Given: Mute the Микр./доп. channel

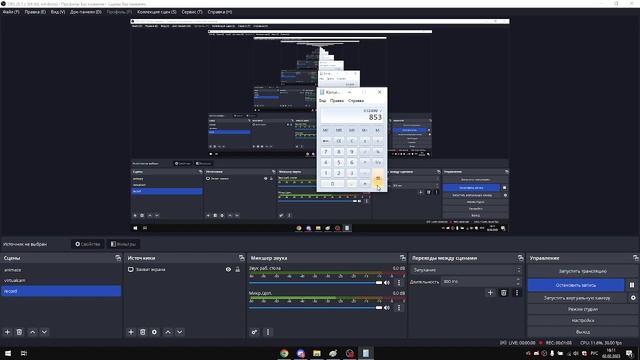Looking at the screenshot, I should (387, 308).
